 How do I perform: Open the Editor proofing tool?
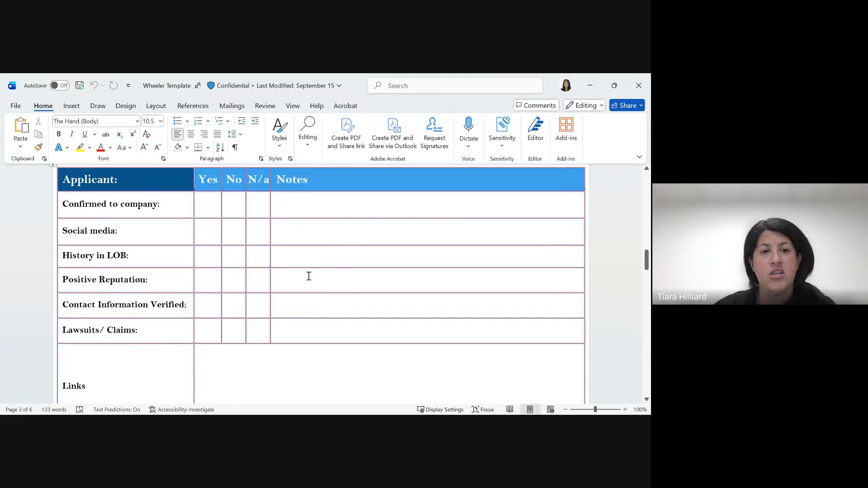coord(535,130)
